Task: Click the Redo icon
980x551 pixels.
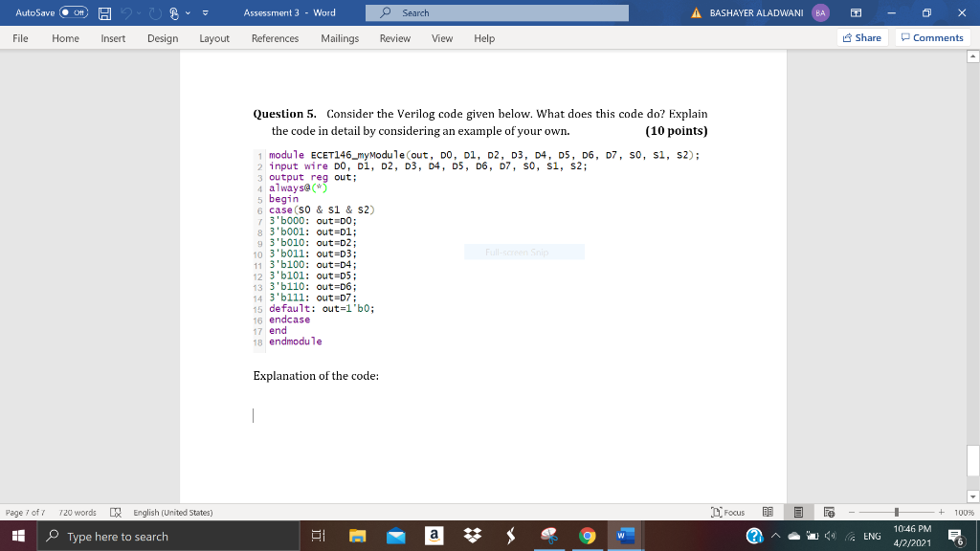Action: 155,13
